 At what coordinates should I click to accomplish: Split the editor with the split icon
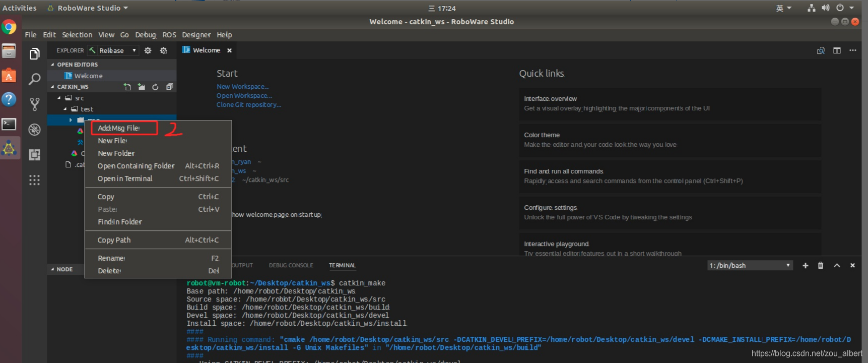click(x=837, y=50)
